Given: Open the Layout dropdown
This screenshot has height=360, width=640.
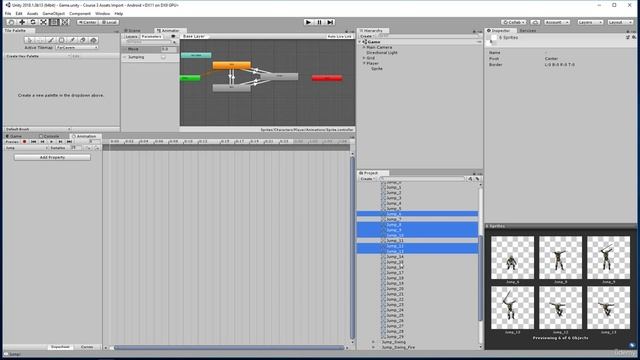Looking at the screenshot, I should pyautogui.click(x=620, y=22).
